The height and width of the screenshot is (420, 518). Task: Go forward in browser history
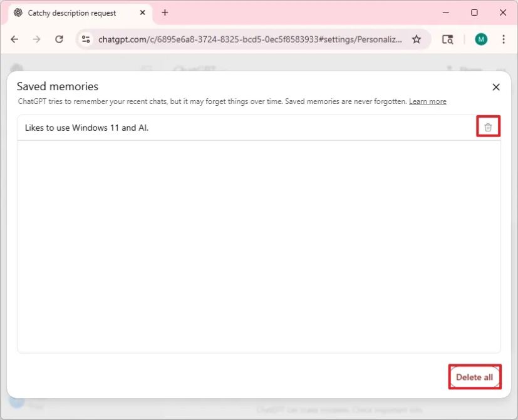[37, 39]
